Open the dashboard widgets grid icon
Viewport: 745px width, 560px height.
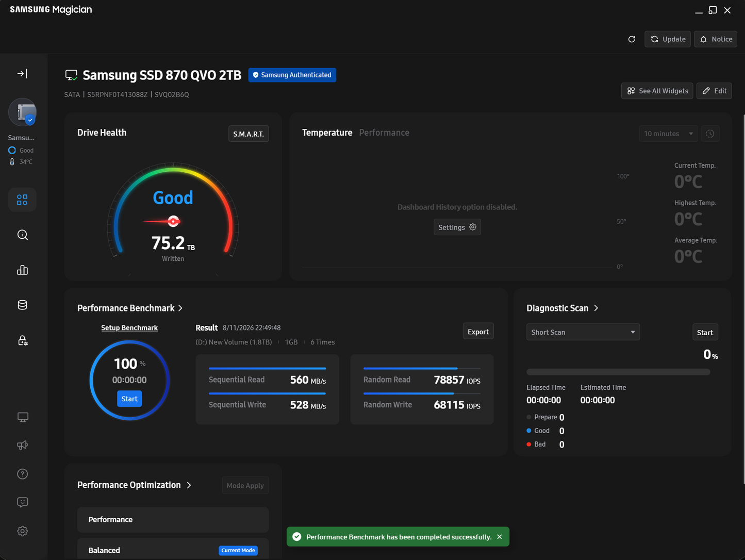point(22,200)
